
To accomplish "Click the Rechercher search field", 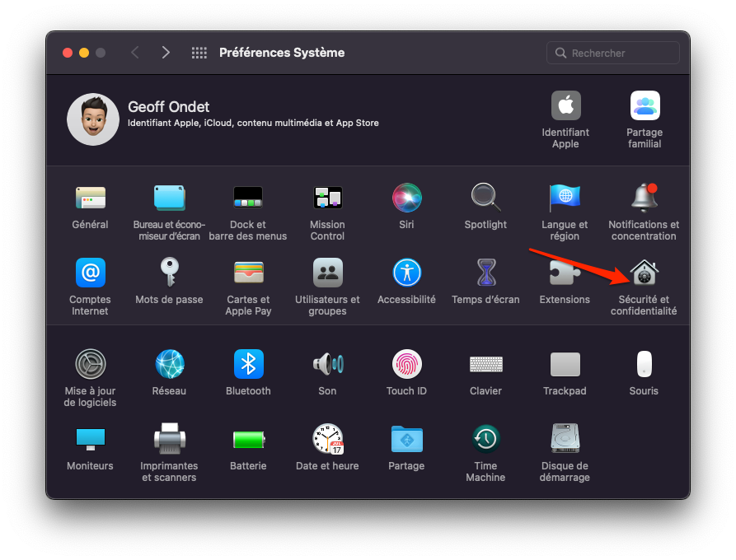I will pos(613,53).
